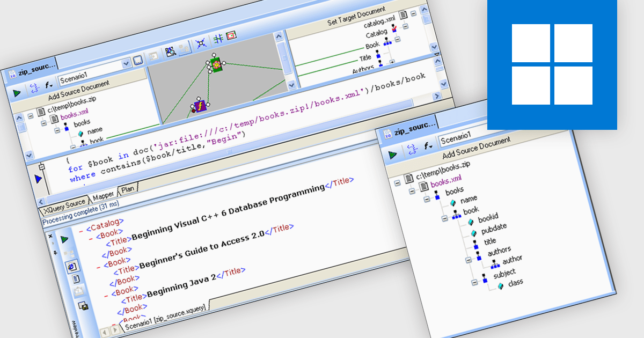644x338 pixels.
Task: Click the stopwatch profiling icon in the sidebar
Action: coord(78,290)
